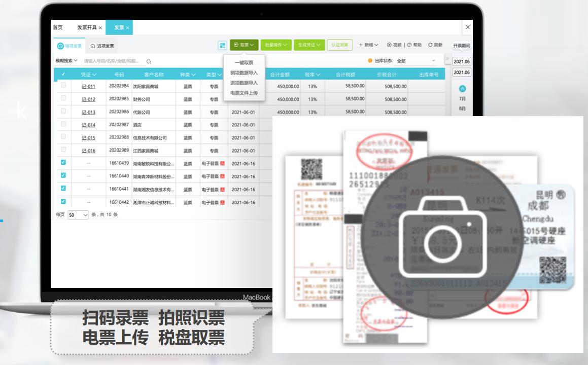
Task: Click the 刷新 refresh icon
Action: click(430, 45)
